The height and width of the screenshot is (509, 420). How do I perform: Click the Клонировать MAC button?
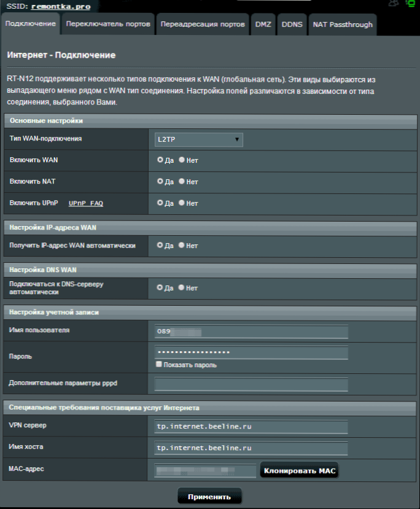click(299, 470)
